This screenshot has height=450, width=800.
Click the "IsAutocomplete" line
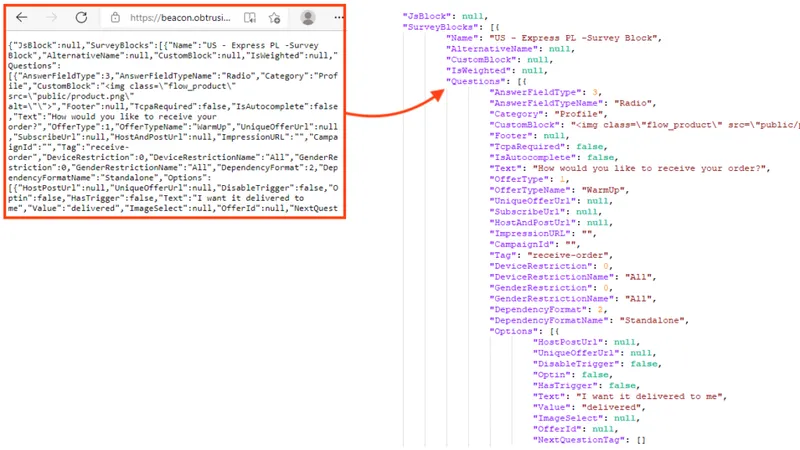tap(554, 157)
